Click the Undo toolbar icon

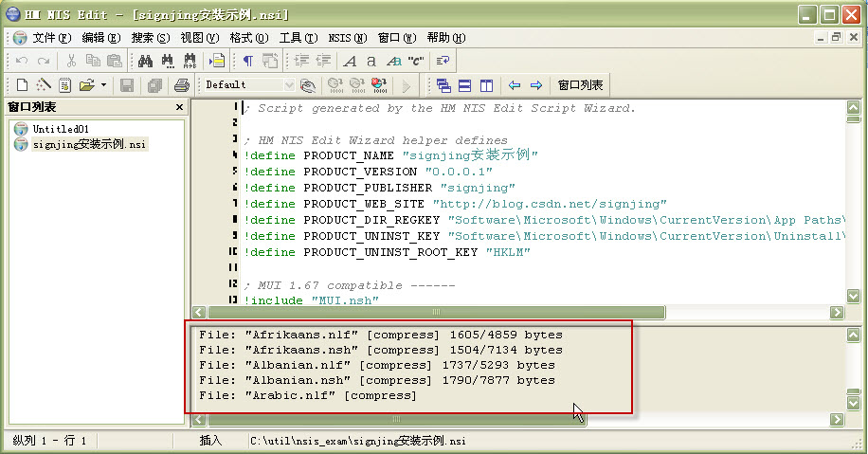[22, 61]
